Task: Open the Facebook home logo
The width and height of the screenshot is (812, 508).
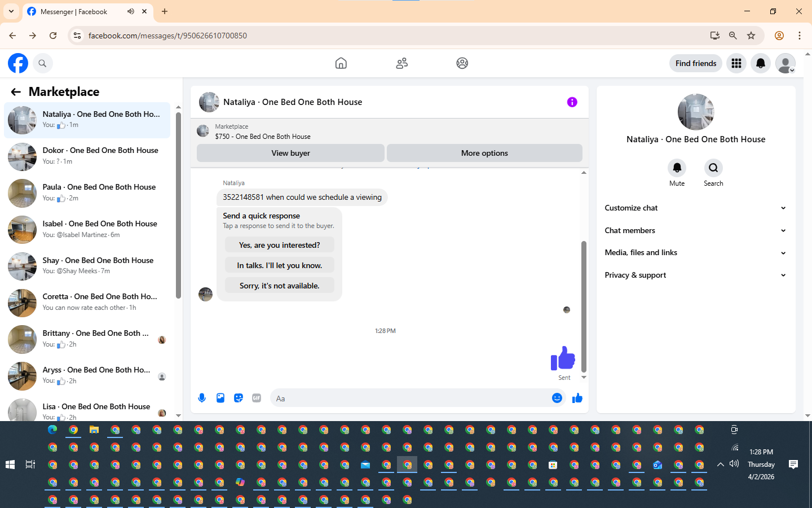Action: tap(18, 63)
